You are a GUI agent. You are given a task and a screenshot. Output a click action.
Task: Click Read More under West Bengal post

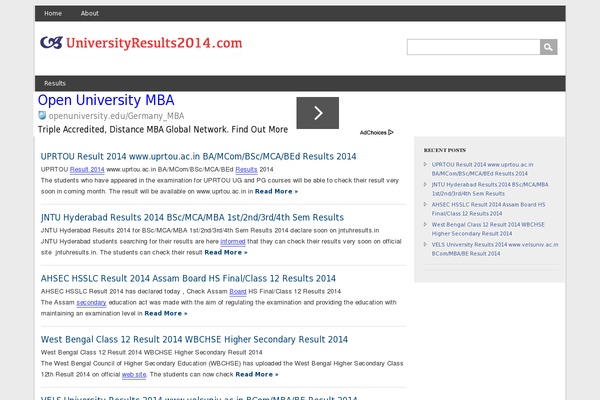pyautogui.click(x=257, y=374)
